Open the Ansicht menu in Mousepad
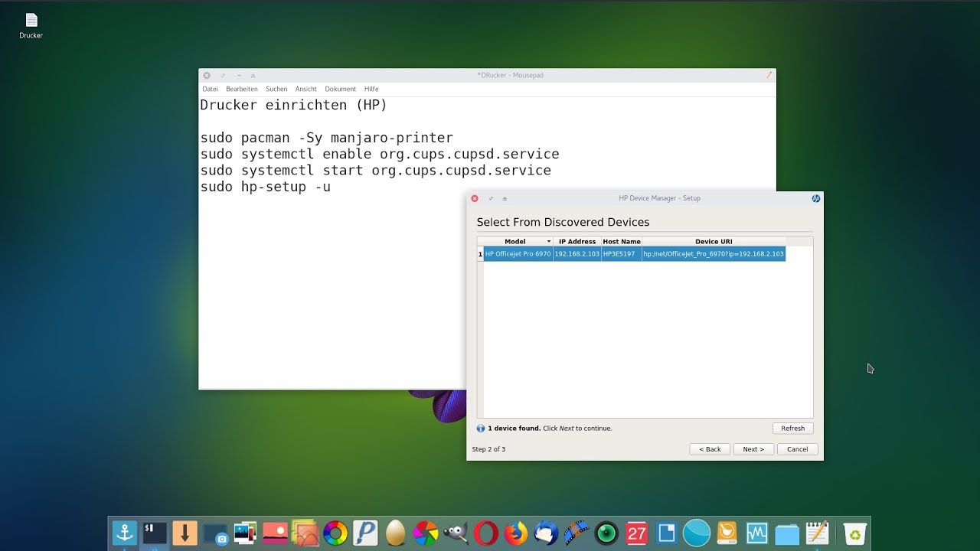The height and width of the screenshot is (551, 980). point(306,89)
